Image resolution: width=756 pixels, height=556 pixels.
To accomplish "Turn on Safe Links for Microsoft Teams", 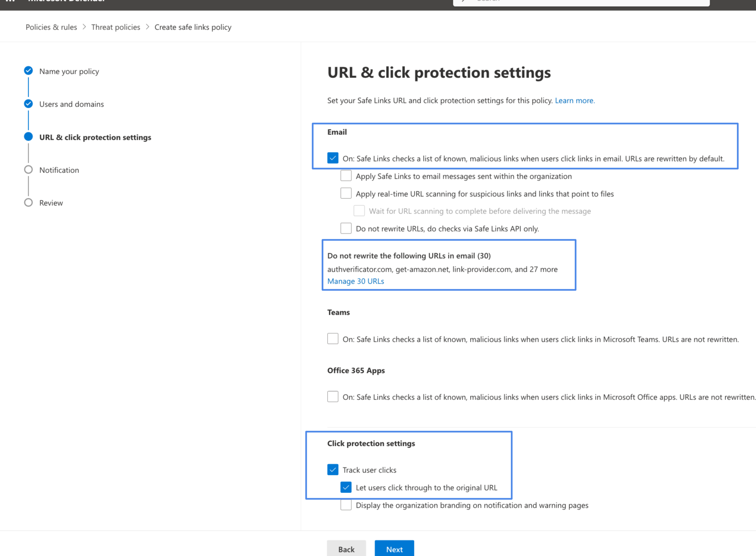I will point(333,338).
